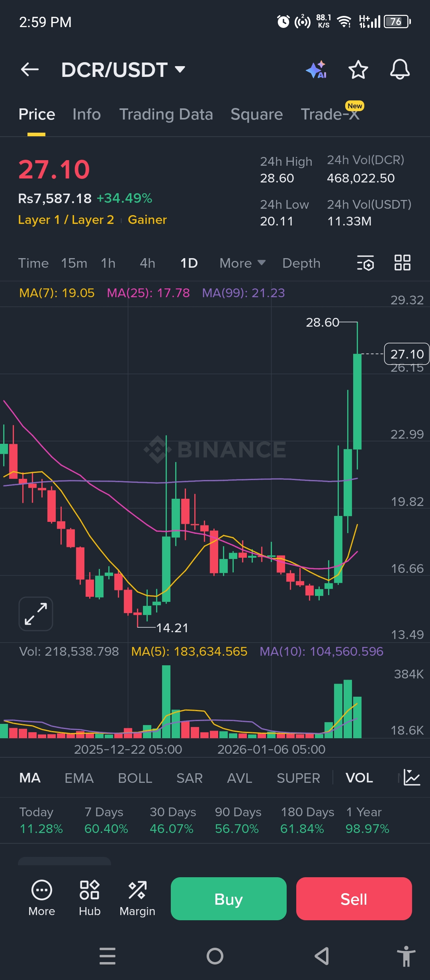The width and height of the screenshot is (430, 980).
Task: Toggle the MA indicator
Action: (30, 778)
